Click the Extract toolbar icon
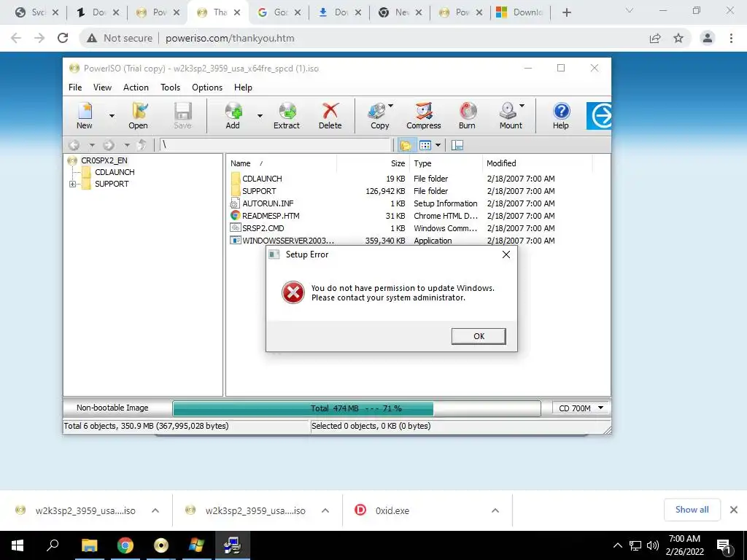 [287, 116]
